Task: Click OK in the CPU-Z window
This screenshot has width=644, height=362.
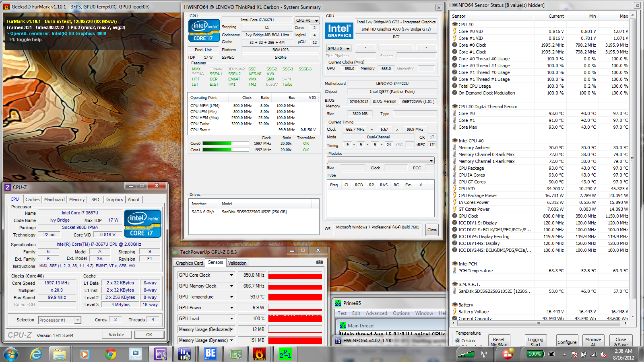Action: [149, 335]
